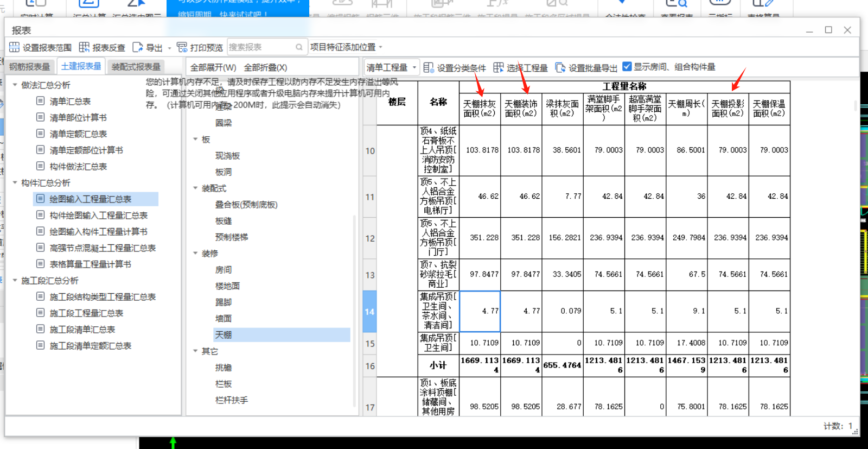This screenshot has width=868, height=449.
Task: Select 施工段结构类型工程量汇总表 icon
Action: [x=40, y=296]
